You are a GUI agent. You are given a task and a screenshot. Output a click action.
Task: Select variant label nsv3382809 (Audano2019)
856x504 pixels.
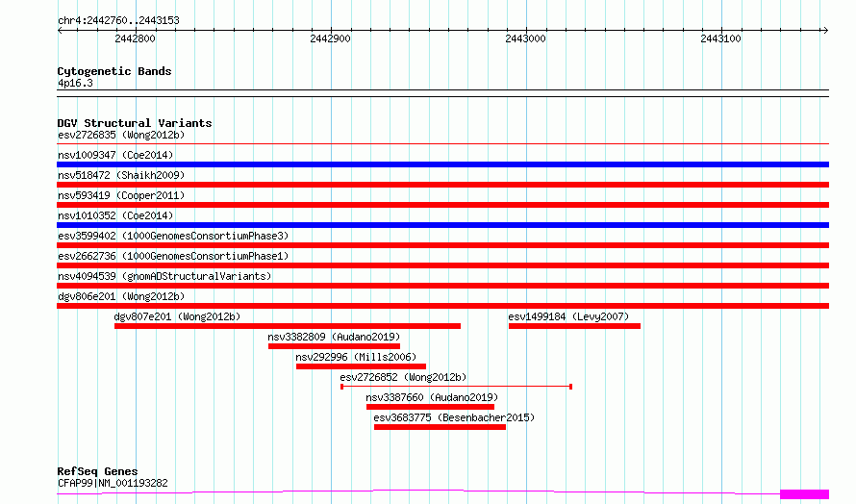point(334,337)
